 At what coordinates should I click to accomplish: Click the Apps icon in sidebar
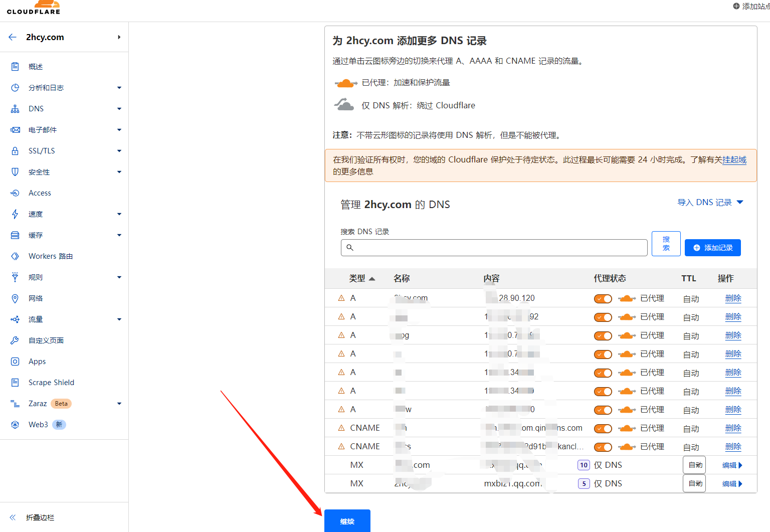coord(15,362)
